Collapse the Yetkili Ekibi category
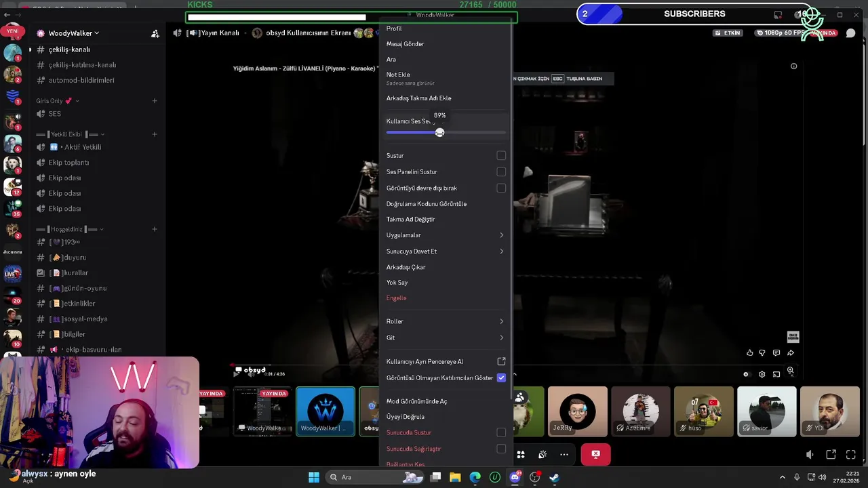Image resolution: width=868 pixels, height=488 pixels. (x=71, y=134)
